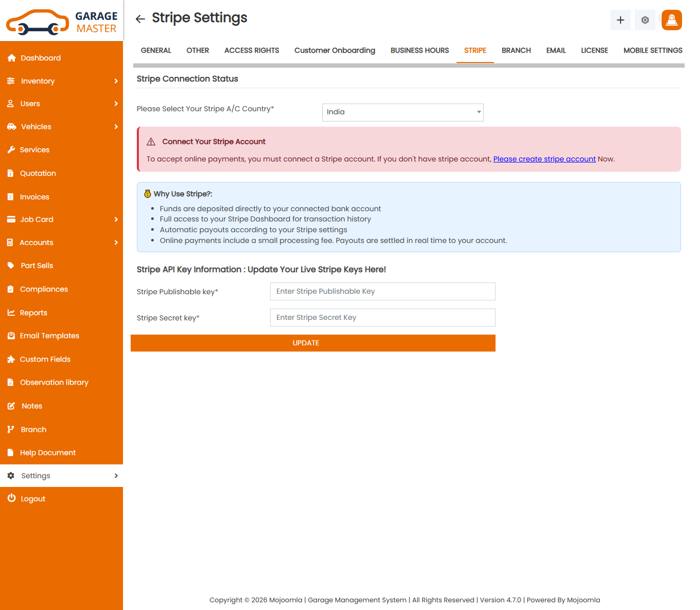Select the Custom Fields puzzle icon
The height and width of the screenshot is (610, 700).
click(11, 359)
